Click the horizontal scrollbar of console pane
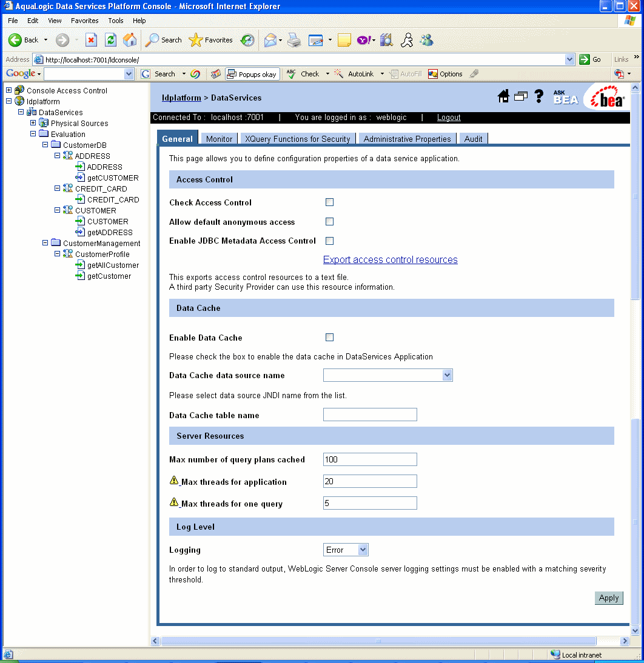644x663 pixels. click(379, 641)
